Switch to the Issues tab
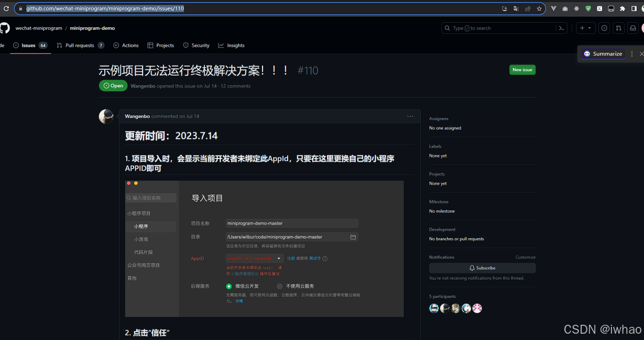This screenshot has height=340, width=644. coord(30,46)
